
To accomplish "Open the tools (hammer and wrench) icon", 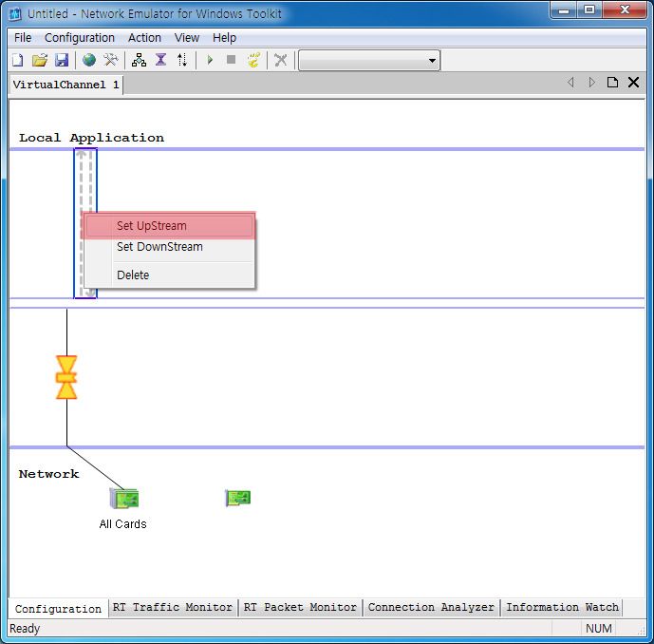I will tap(111, 60).
